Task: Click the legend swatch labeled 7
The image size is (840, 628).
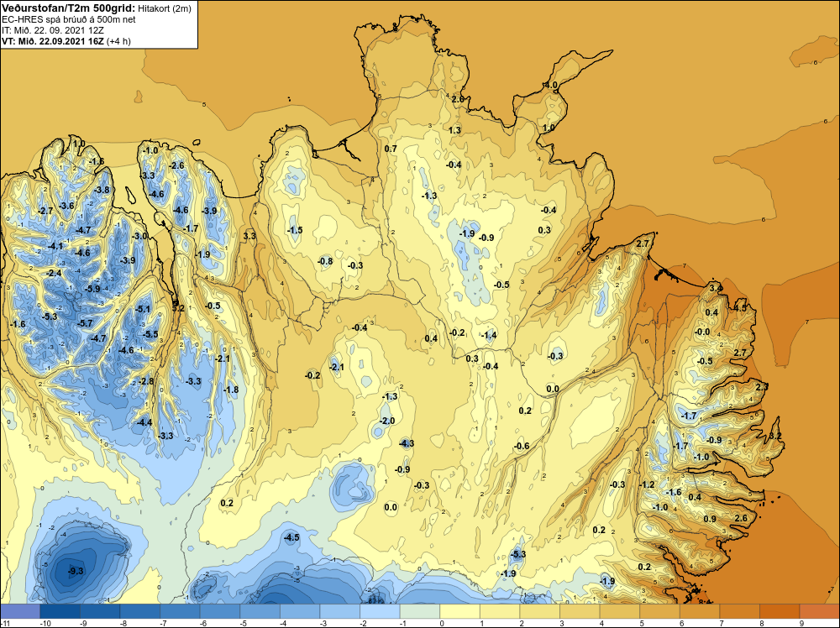Action: [x=740, y=611]
